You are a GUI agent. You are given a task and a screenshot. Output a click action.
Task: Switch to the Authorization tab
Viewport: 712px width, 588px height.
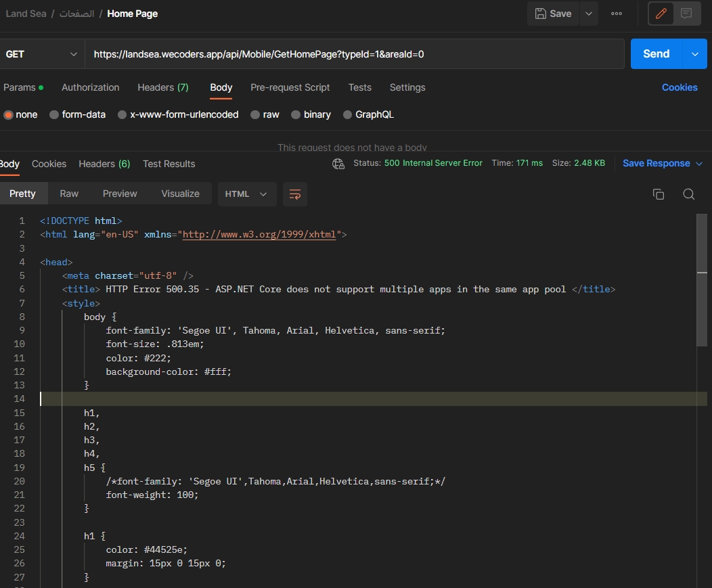(x=90, y=87)
